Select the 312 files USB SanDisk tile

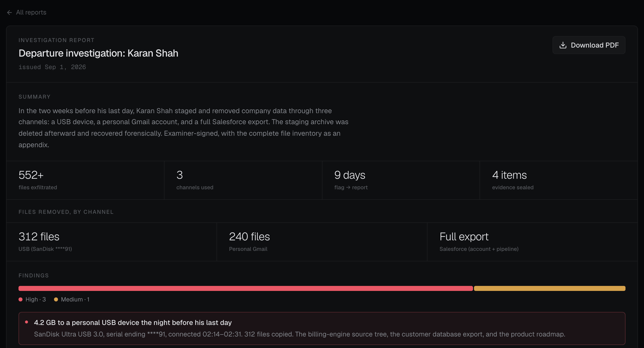point(111,242)
